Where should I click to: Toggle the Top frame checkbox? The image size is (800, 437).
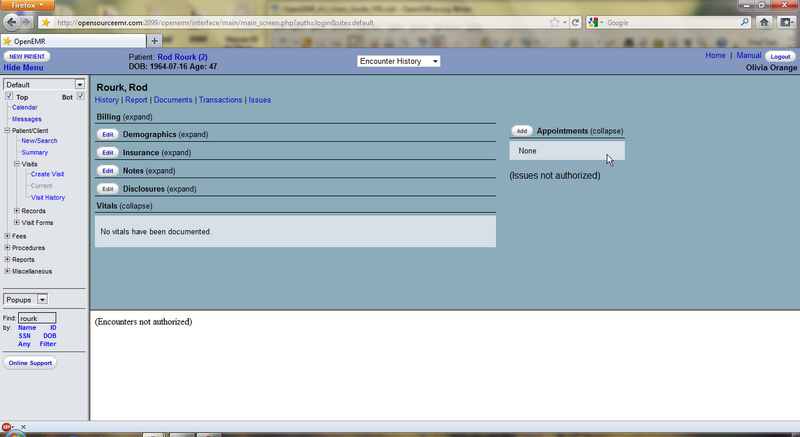tap(9, 97)
